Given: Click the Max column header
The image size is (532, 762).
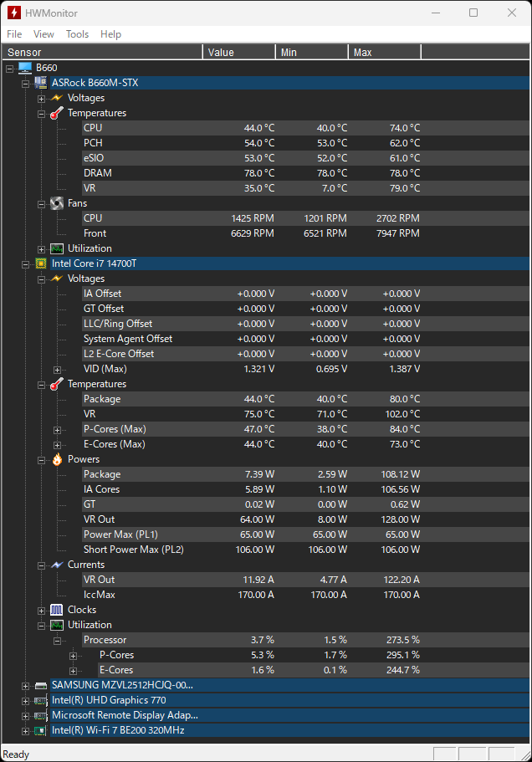Looking at the screenshot, I should (385, 52).
